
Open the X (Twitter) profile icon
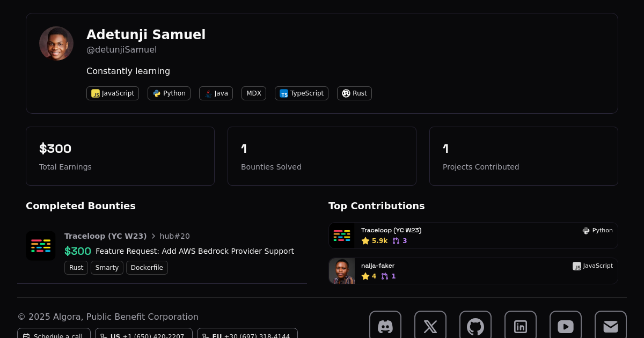pos(430,326)
